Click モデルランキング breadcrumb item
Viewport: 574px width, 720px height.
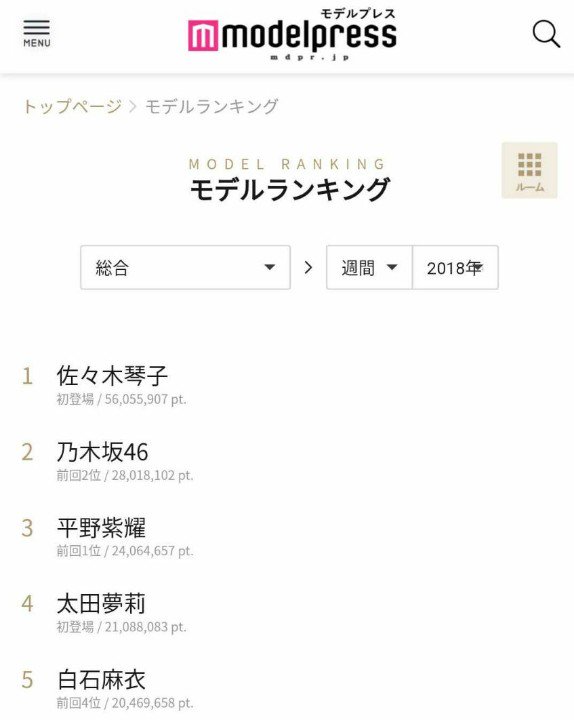212,106
